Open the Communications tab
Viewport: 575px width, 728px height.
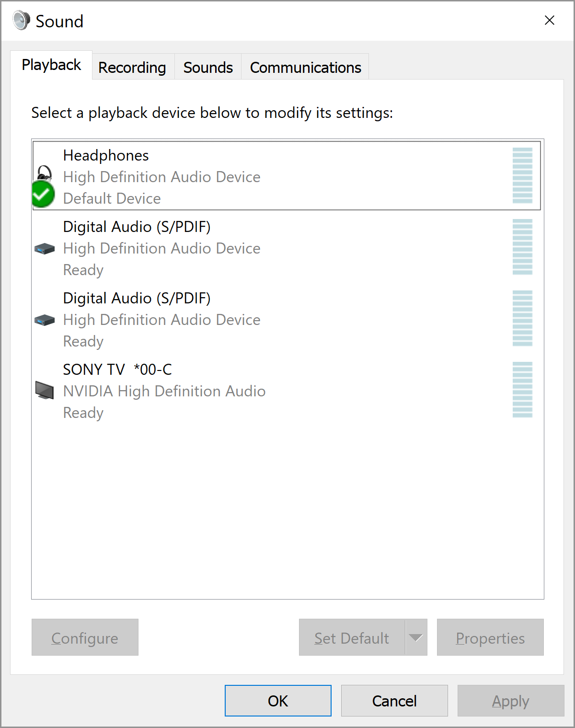(x=305, y=67)
